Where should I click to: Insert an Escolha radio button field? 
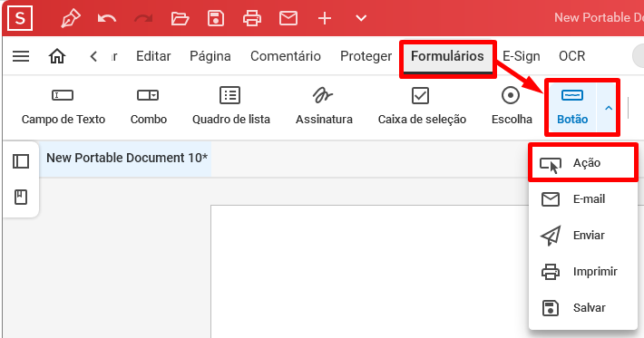pyautogui.click(x=512, y=106)
